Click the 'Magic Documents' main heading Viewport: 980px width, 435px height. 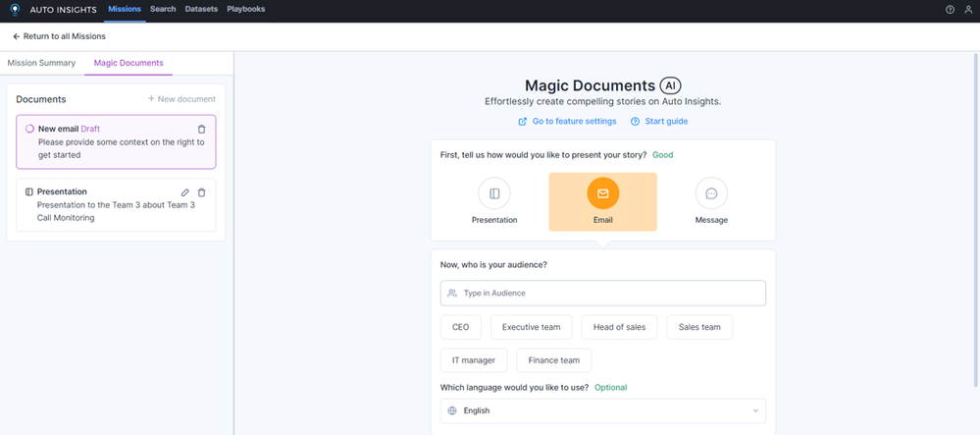tap(590, 85)
